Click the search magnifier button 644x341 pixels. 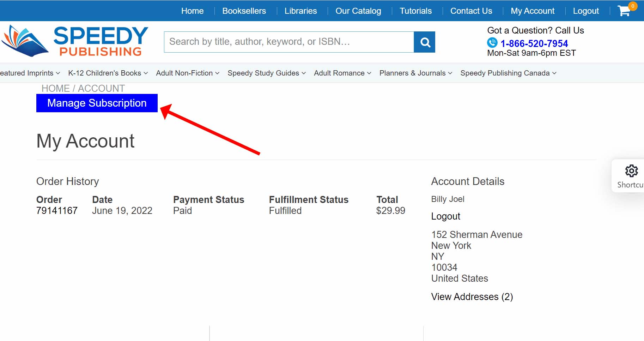[425, 42]
